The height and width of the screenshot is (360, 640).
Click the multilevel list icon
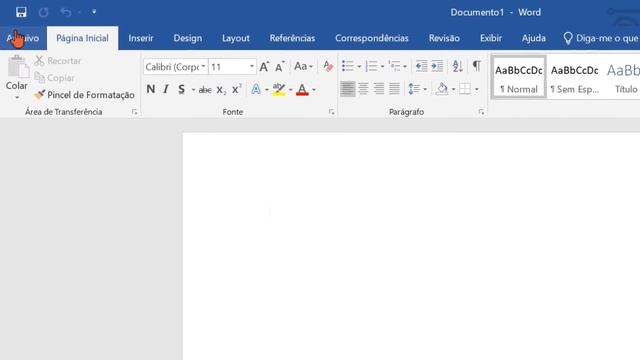(x=394, y=66)
